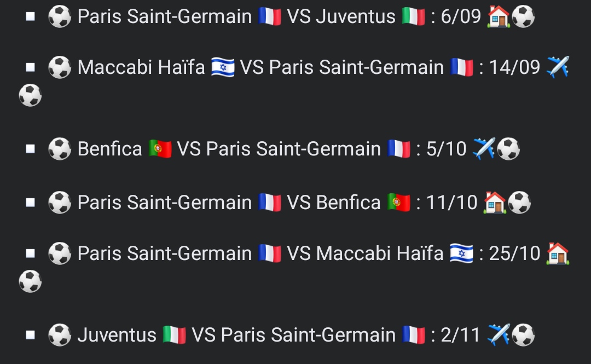Click the airplane icon after the 14/09 date
Screen dimensions: 591x364
point(558,67)
